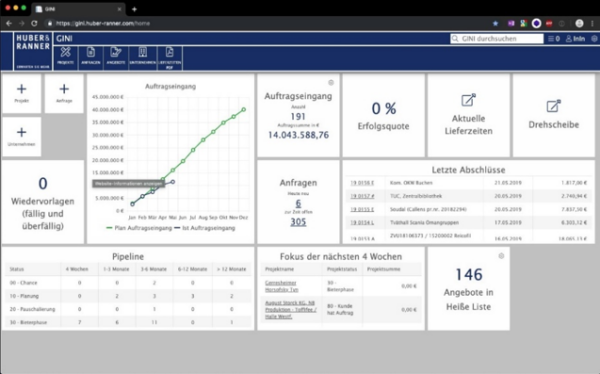The image size is (600, 374).
Task: Open the 305 open Anfragen link
Action: click(298, 222)
